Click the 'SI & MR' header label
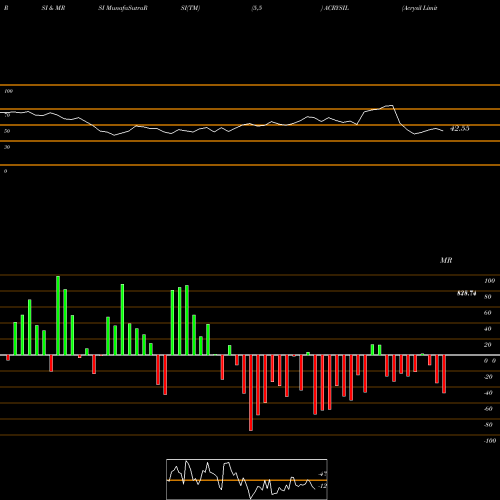Viewport: 500px width, 500px height. pyautogui.click(x=53, y=8)
